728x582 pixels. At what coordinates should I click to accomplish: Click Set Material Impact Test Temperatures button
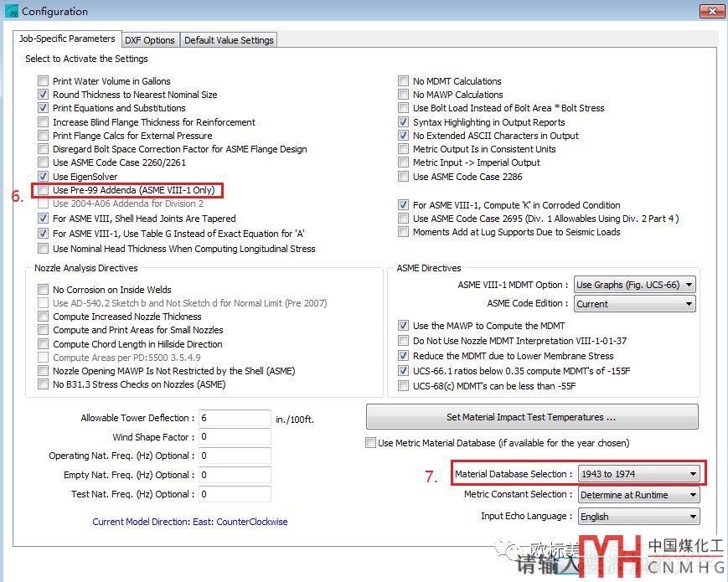point(532,417)
